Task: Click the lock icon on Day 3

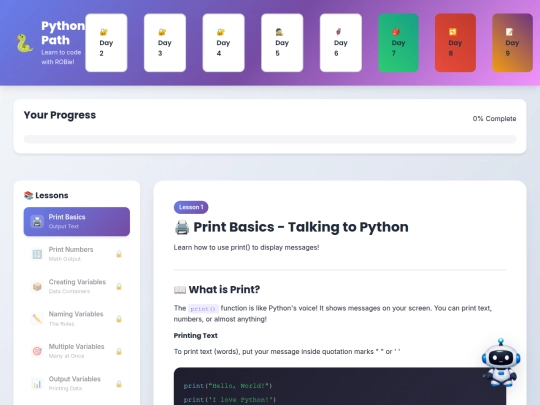Action: pyautogui.click(x=162, y=32)
